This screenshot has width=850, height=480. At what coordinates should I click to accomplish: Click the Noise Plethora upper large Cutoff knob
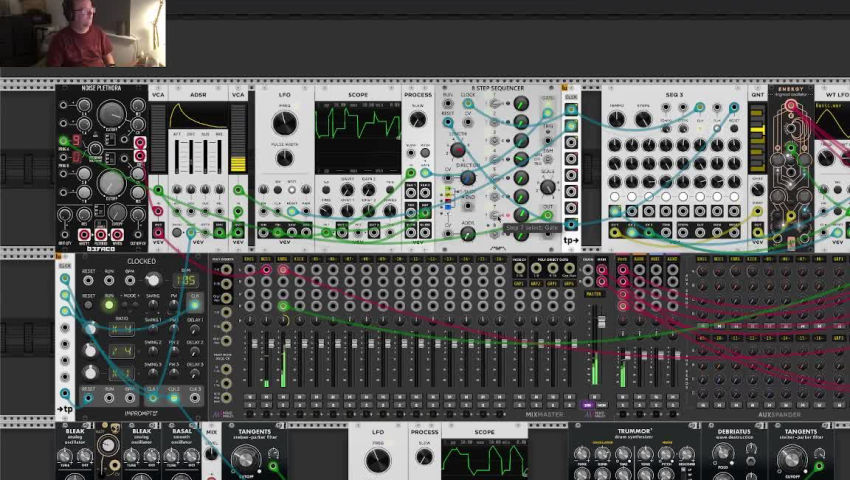tap(111, 114)
